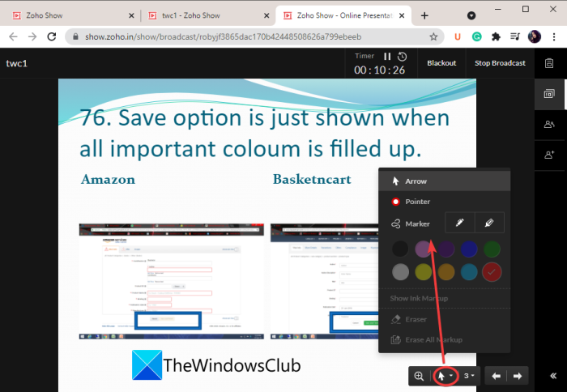This screenshot has width=567, height=392.
Task: Click the browser back button
Action: tap(14, 36)
